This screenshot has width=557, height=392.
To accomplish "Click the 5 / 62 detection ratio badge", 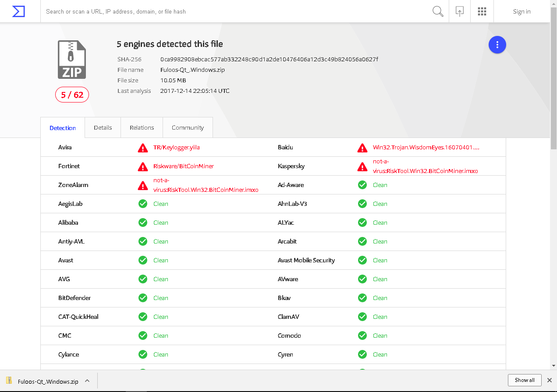I will point(72,95).
